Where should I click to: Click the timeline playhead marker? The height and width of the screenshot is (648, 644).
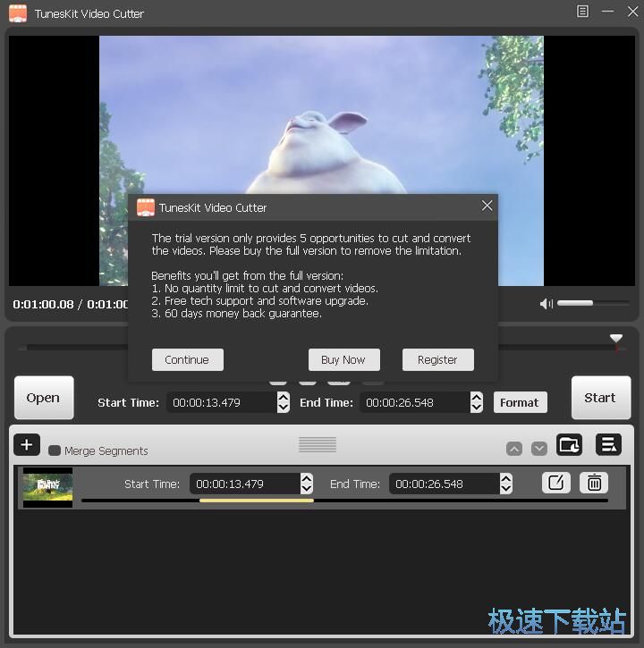click(x=616, y=340)
